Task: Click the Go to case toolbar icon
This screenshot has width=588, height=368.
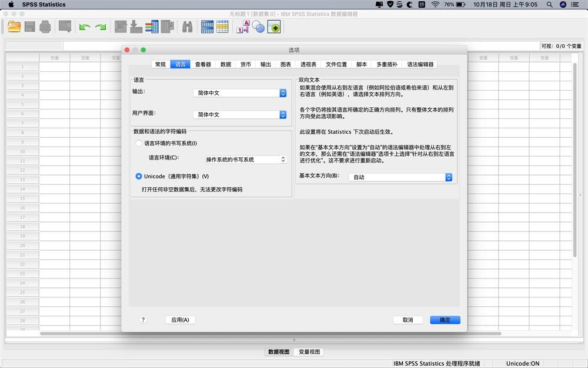Action: [x=121, y=26]
